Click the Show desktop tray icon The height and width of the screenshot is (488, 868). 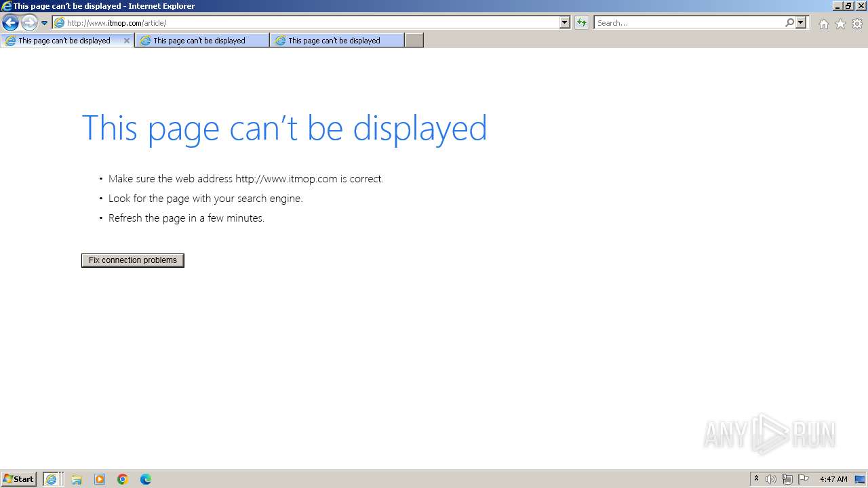coord(860,479)
